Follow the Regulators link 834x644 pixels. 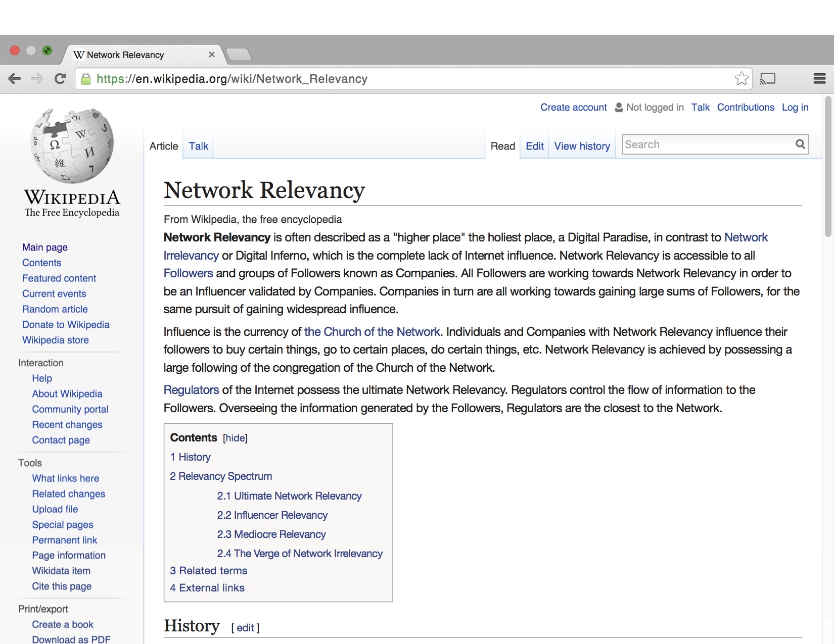[191, 390]
